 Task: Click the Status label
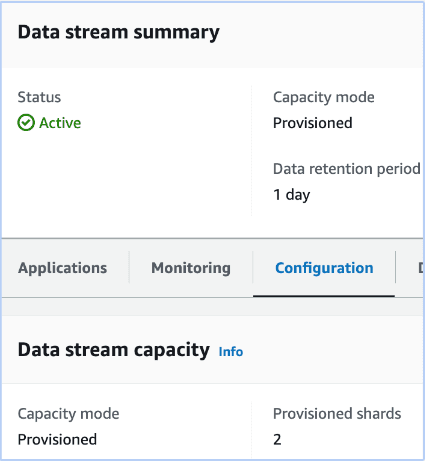click(39, 97)
